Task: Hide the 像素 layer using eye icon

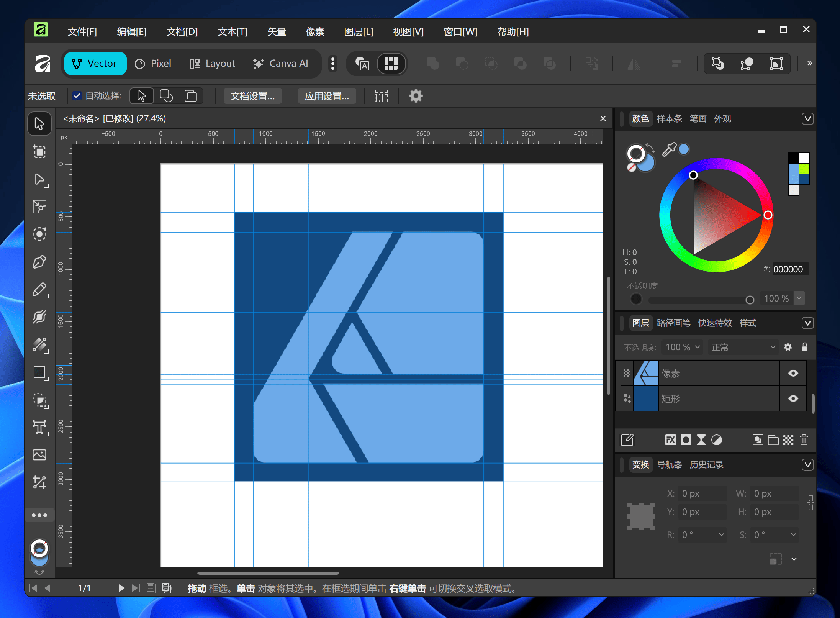Action: (793, 373)
